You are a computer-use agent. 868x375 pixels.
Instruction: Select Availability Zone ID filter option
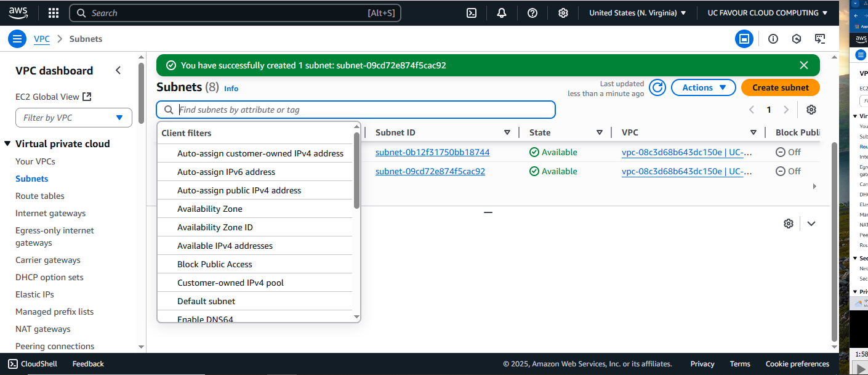coord(255,227)
